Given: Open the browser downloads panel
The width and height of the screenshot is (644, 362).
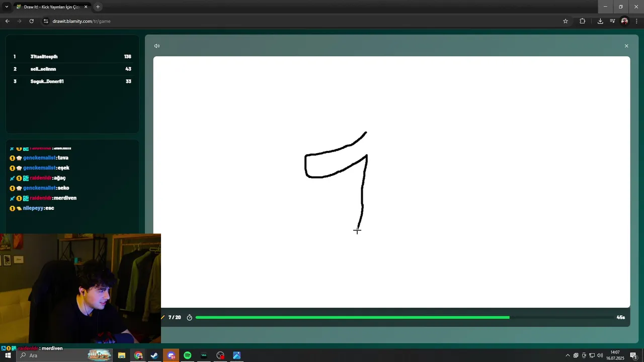Looking at the screenshot, I should click(600, 21).
